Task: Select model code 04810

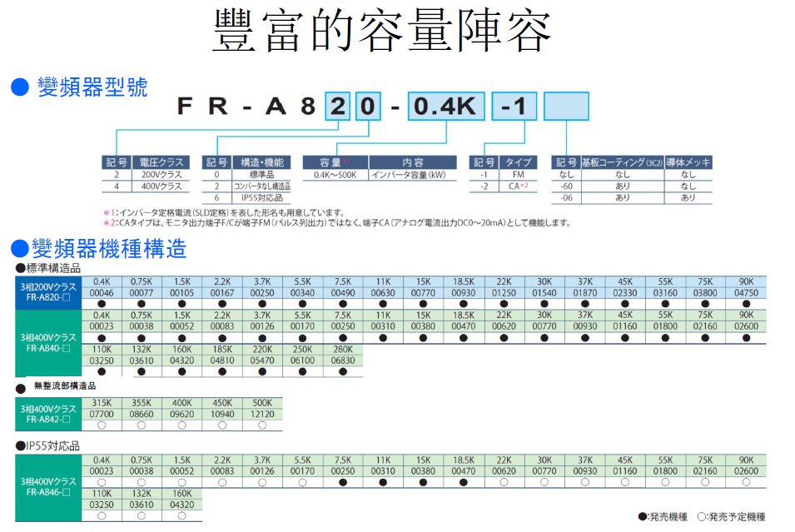Action: tap(222, 360)
